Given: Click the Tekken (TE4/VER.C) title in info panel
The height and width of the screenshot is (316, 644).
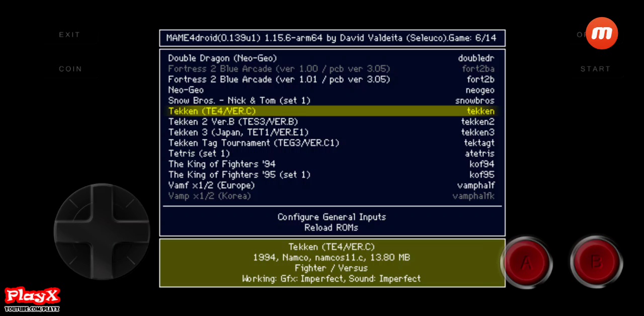Looking at the screenshot, I should tap(332, 247).
